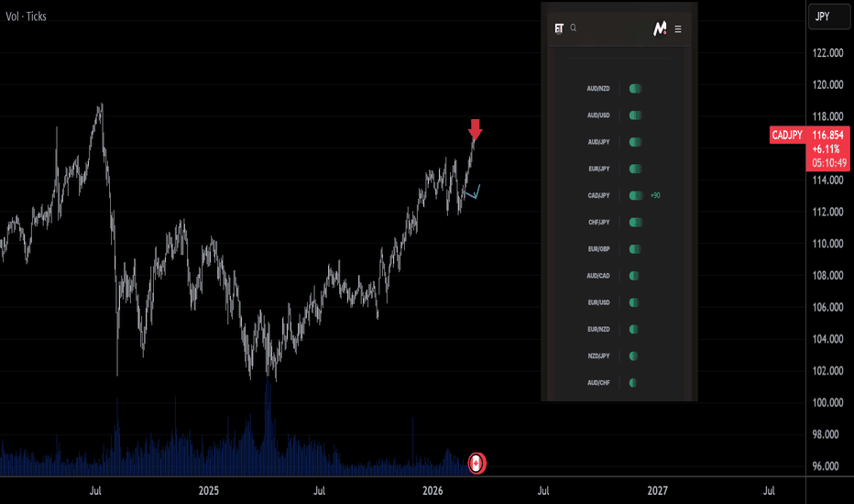Toggle the AUD/NZD switch
The width and height of the screenshot is (854, 504).
pyautogui.click(x=635, y=89)
